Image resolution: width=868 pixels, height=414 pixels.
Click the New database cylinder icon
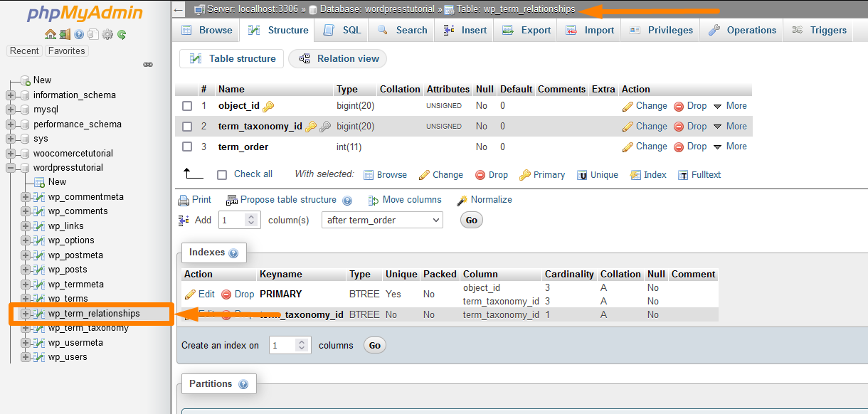pyautogui.click(x=26, y=80)
